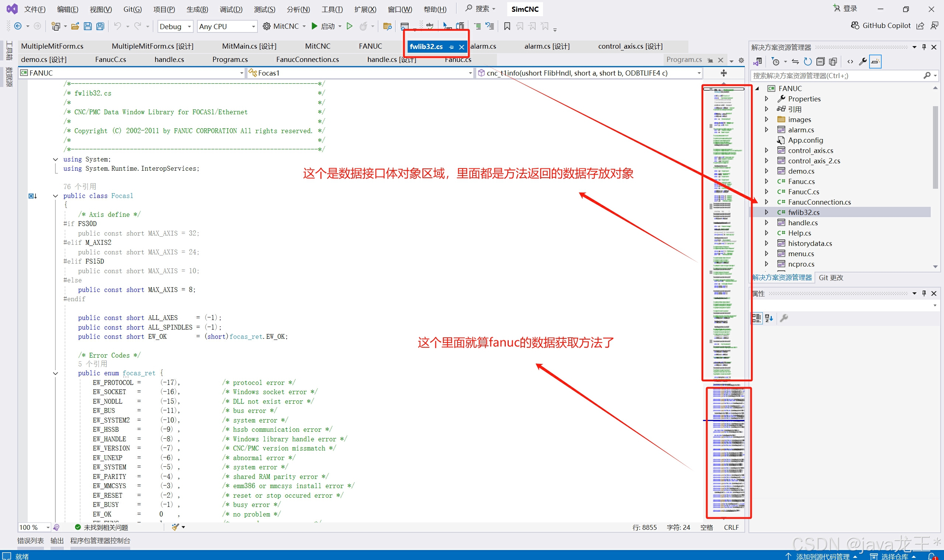
Task: Toggle the Preview Selected Items button
Action: (875, 62)
